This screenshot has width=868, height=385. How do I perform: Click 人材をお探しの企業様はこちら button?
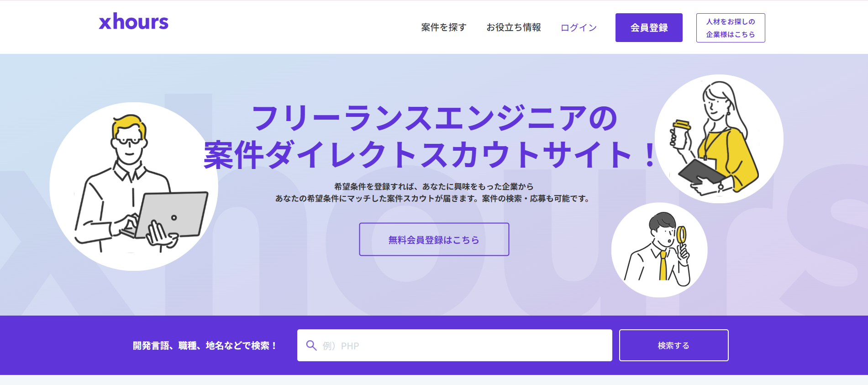coord(730,28)
